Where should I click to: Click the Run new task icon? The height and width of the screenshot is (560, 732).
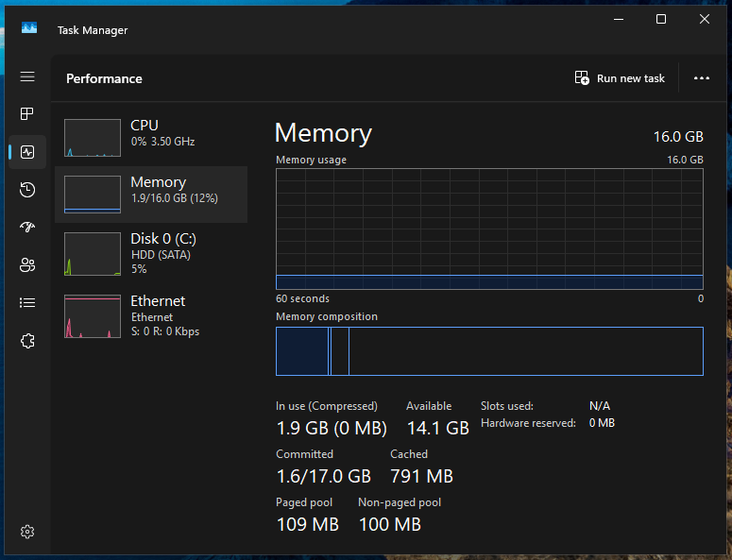[582, 78]
